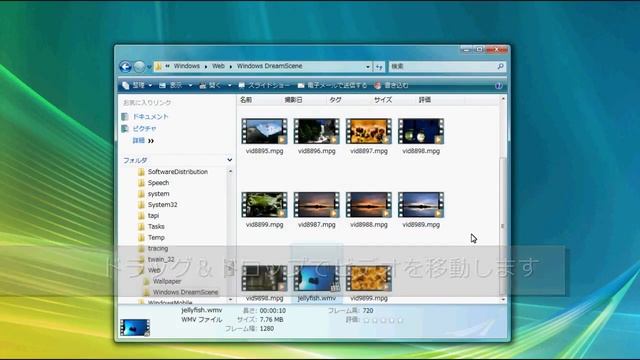Start Slideshow (スライドショー) from toolbar

(x=264, y=85)
